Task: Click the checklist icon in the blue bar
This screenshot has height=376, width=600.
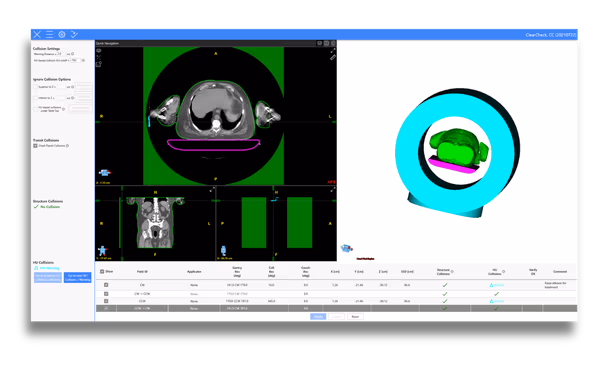Action: tap(74, 34)
